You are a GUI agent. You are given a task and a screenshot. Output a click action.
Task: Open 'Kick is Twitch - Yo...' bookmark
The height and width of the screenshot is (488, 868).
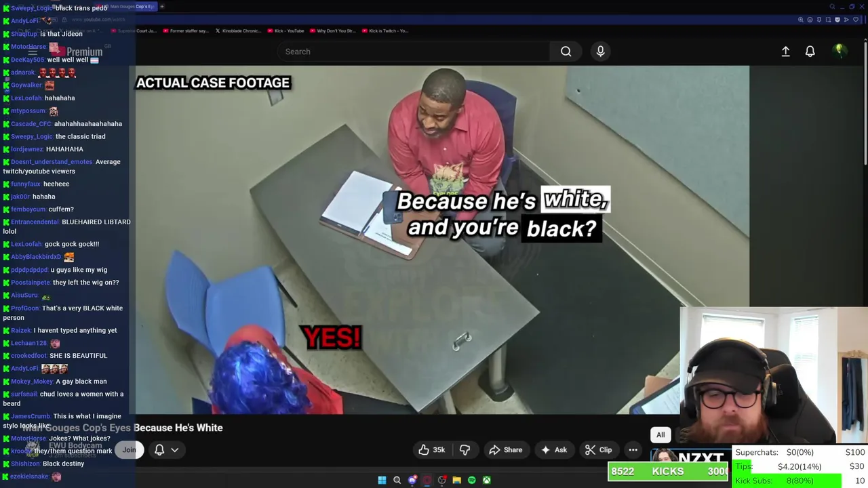(385, 30)
